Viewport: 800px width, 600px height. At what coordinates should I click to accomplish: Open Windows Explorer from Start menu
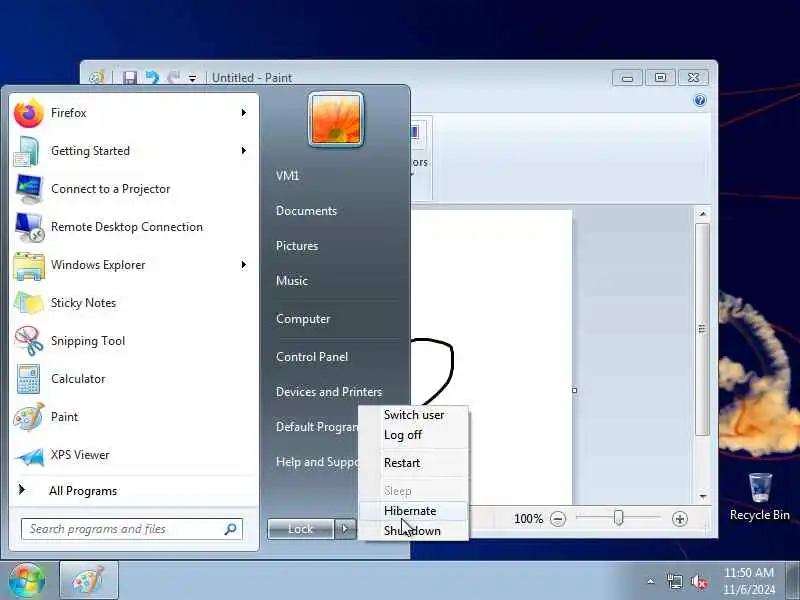134,265
